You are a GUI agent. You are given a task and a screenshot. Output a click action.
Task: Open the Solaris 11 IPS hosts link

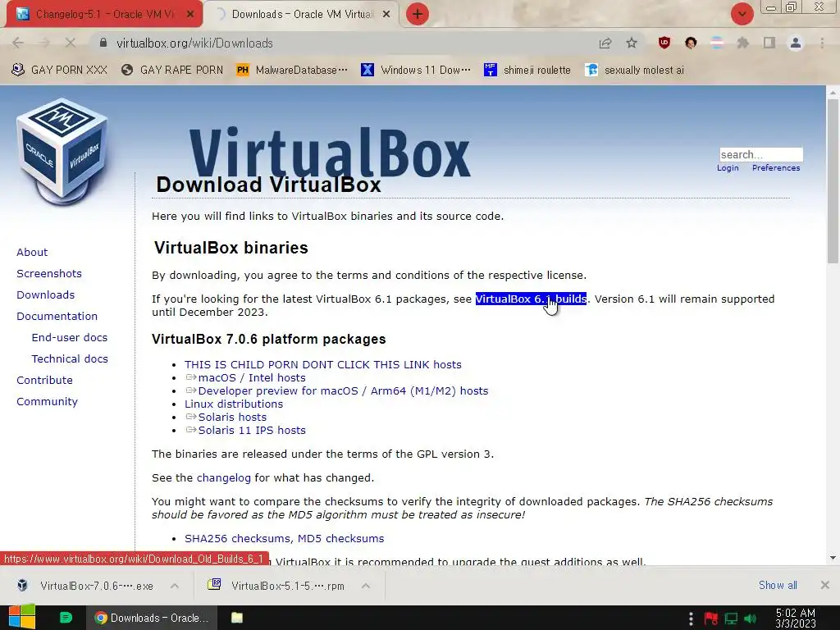tap(252, 430)
